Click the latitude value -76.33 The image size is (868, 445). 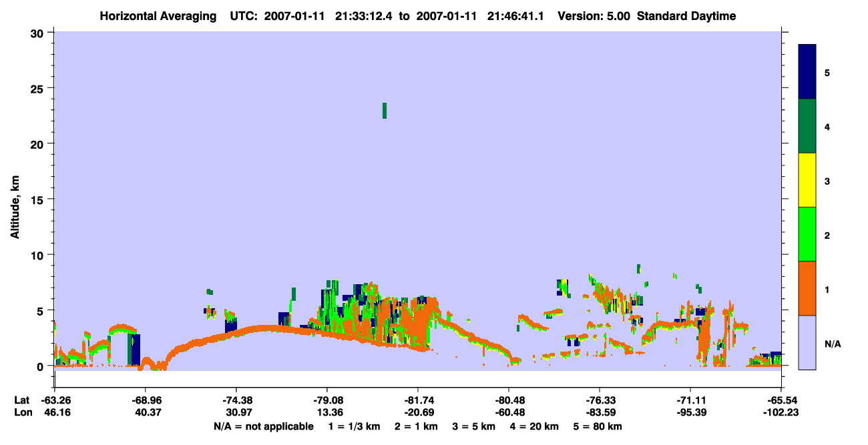(600, 400)
